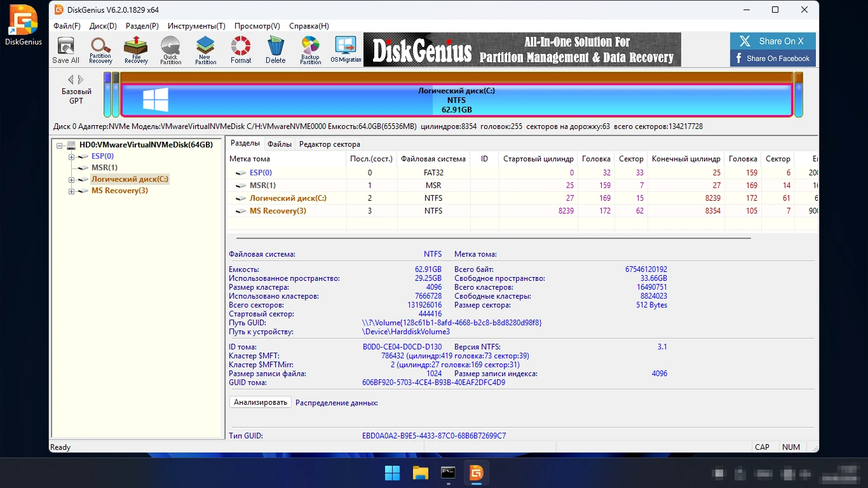Select the Логический диск(C:) partition bar
Image resolution: width=868 pixels, height=488 pixels.
click(456, 100)
